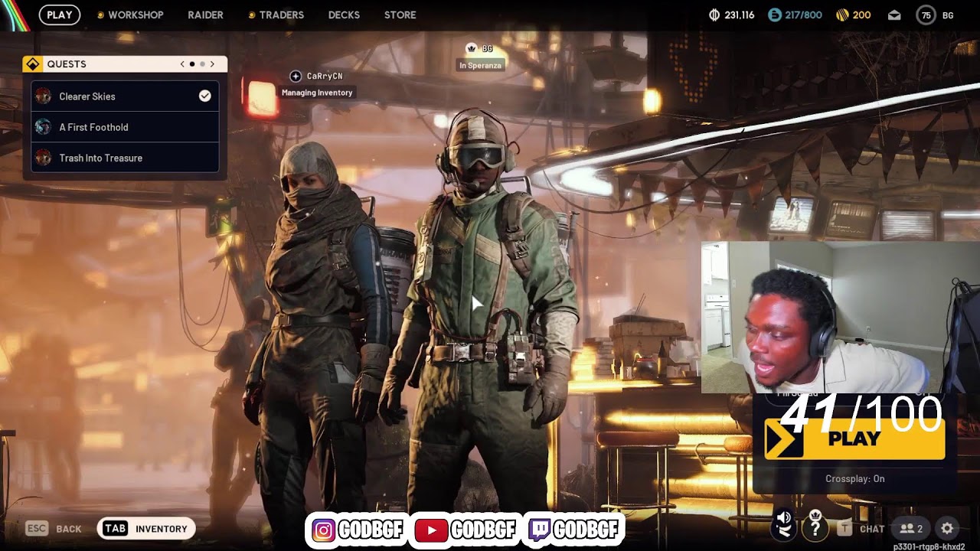Open the settings gear icon

click(x=947, y=528)
